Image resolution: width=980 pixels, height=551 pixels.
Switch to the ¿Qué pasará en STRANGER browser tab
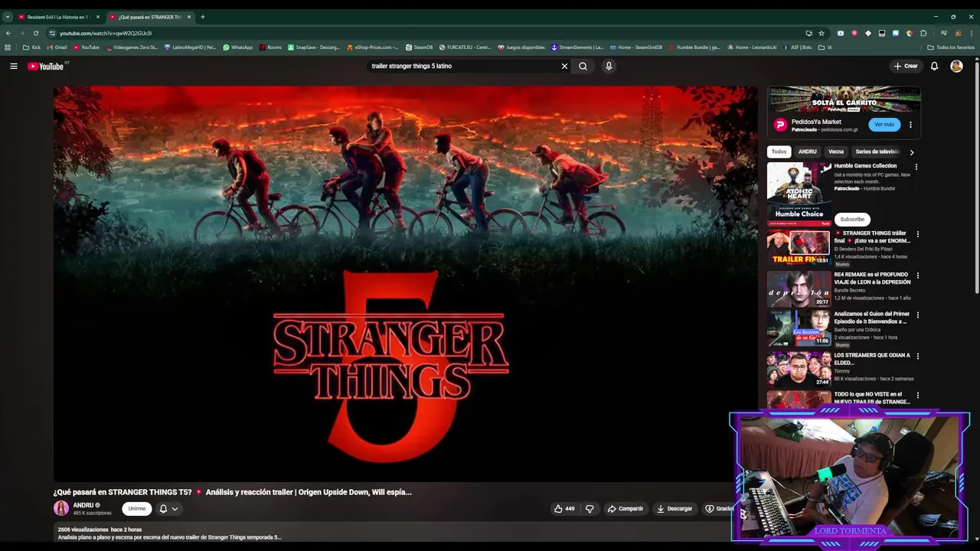tap(149, 17)
